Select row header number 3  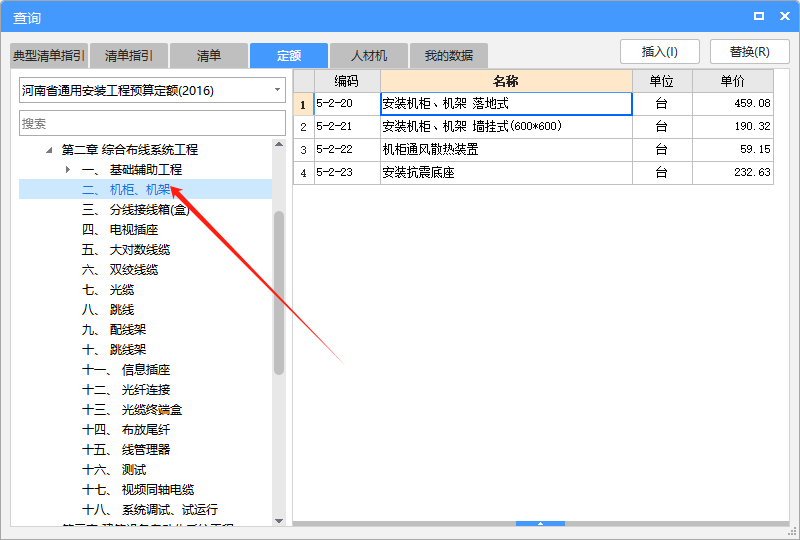point(303,150)
